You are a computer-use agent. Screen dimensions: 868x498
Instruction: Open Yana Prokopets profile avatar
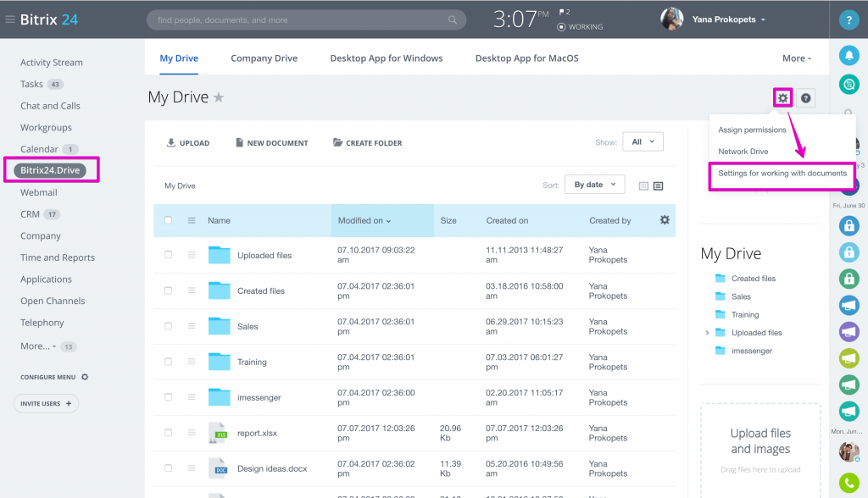click(672, 19)
